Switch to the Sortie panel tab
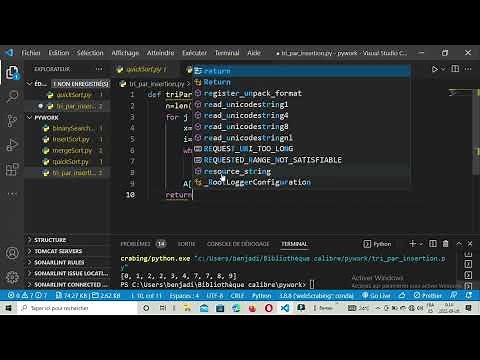 [x=186, y=244]
